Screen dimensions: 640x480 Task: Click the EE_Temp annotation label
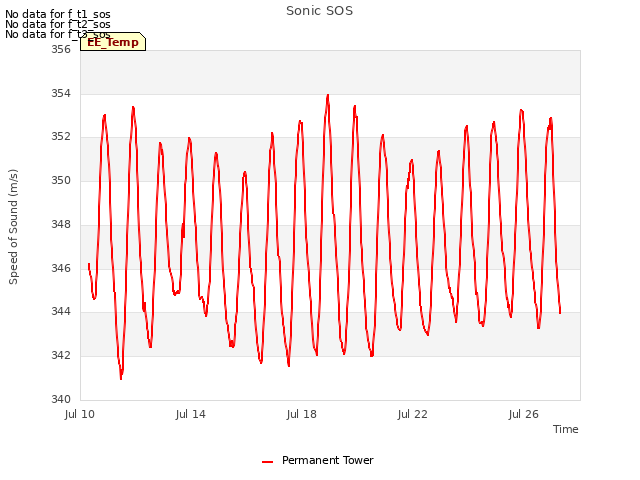[x=113, y=42]
